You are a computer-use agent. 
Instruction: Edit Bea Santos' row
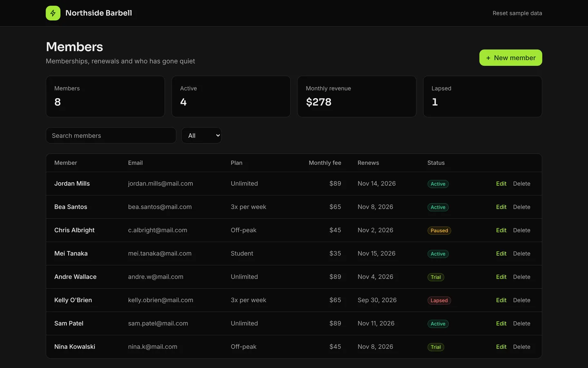click(501, 207)
